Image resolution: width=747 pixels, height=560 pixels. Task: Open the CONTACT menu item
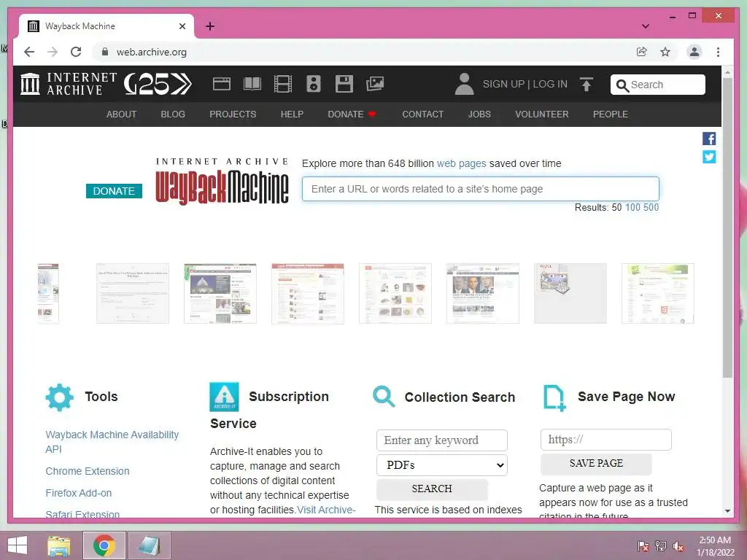point(422,114)
